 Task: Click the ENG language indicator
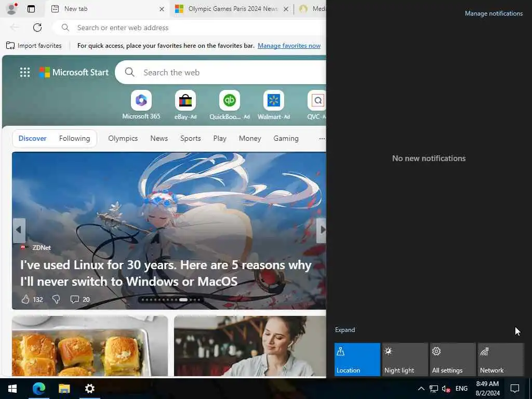pyautogui.click(x=461, y=389)
